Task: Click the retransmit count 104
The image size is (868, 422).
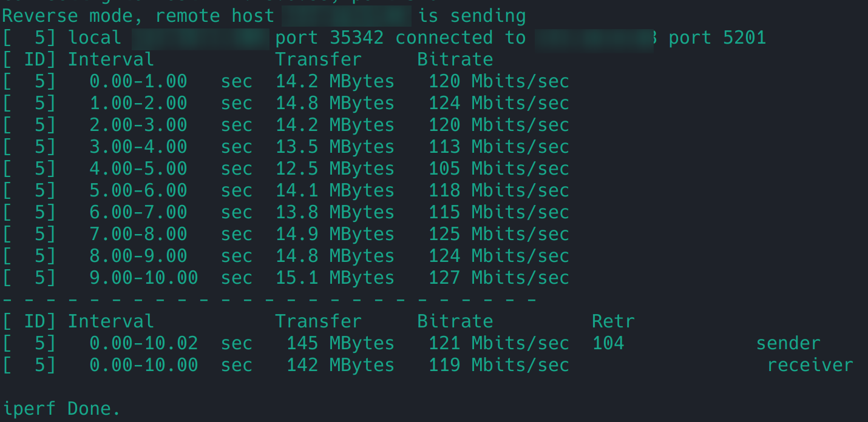Action: [608, 343]
